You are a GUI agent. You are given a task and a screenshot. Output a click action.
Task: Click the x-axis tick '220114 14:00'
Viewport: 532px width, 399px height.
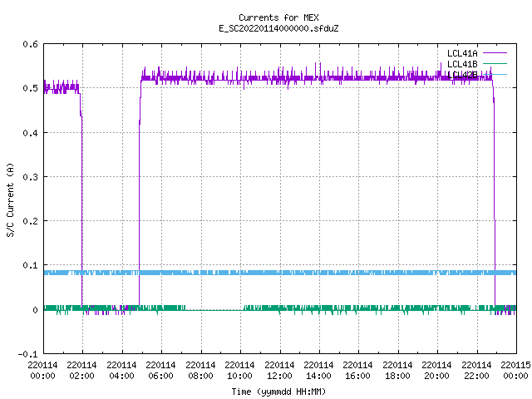tap(318, 371)
